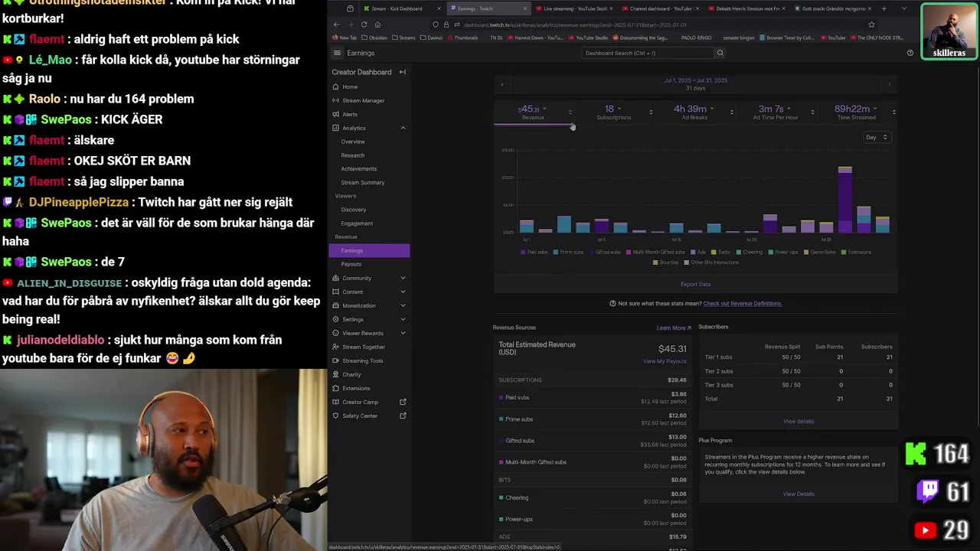Screen dimensions: 980x551
Task: Open Creator Camp external link
Action: click(369, 402)
